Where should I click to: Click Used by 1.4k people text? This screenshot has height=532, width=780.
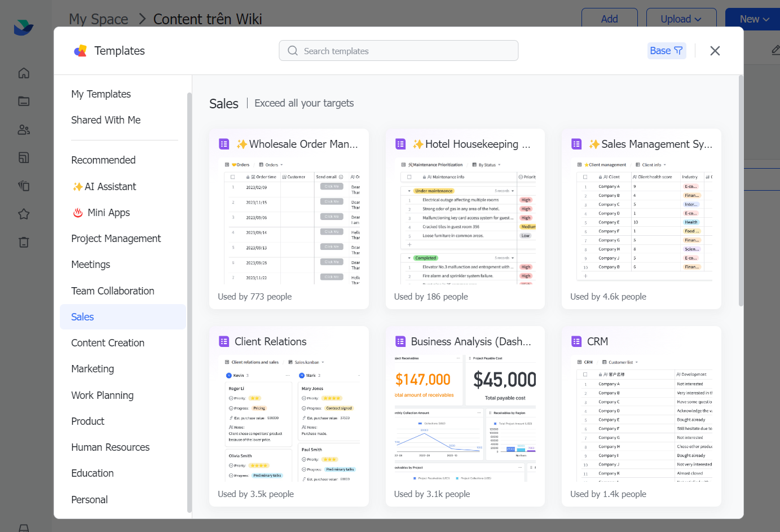pos(608,494)
